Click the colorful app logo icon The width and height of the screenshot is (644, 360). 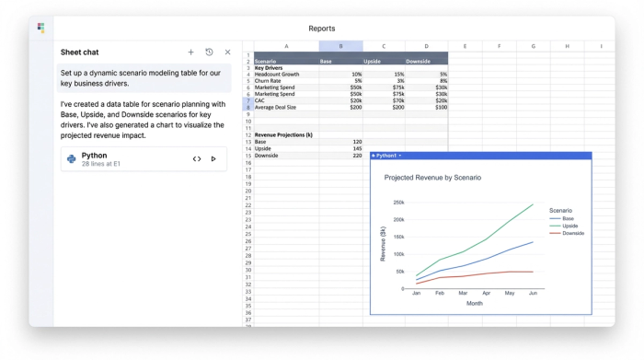(40, 28)
